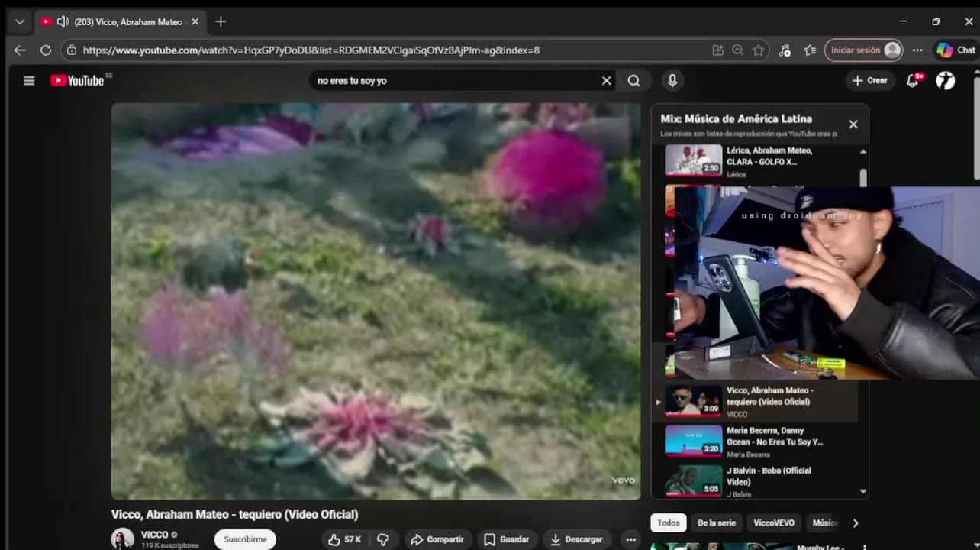The image size is (980, 550).
Task: Open the VICCO channel name link
Action: 154,535
